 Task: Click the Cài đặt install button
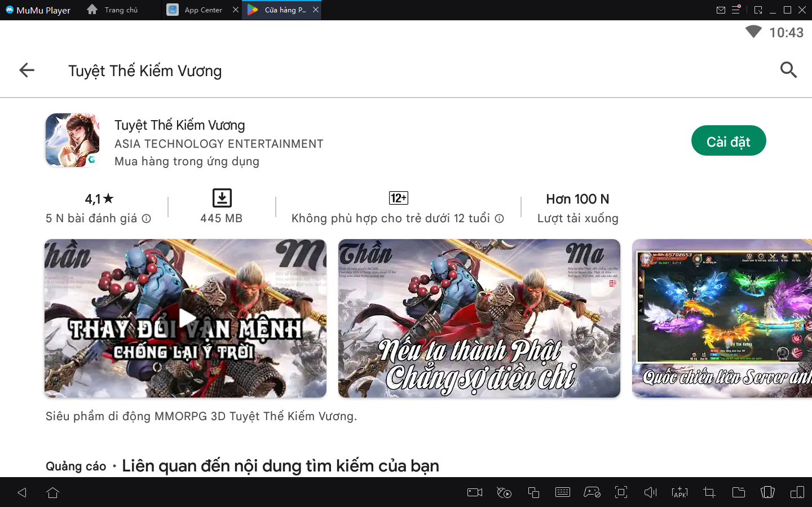[728, 141]
